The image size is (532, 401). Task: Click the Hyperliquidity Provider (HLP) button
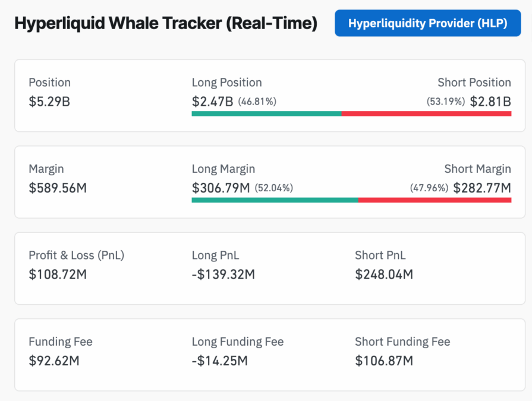[428, 23]
